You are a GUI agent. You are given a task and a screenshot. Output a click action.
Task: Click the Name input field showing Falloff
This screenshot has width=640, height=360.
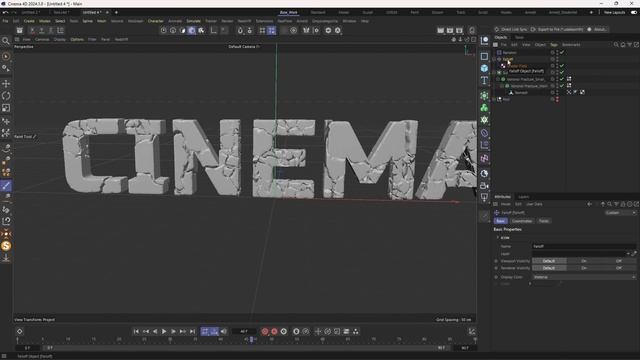click(x=584, y=246)
